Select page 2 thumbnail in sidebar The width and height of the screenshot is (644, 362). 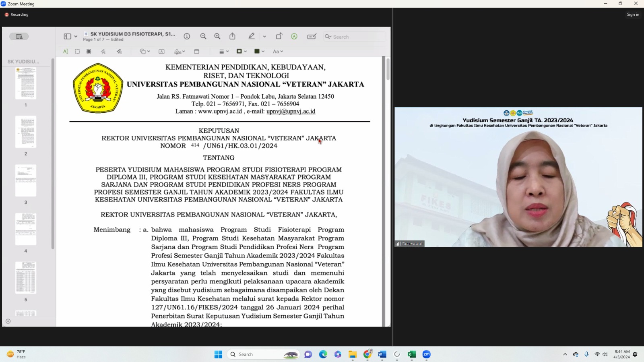pos(26,132)
